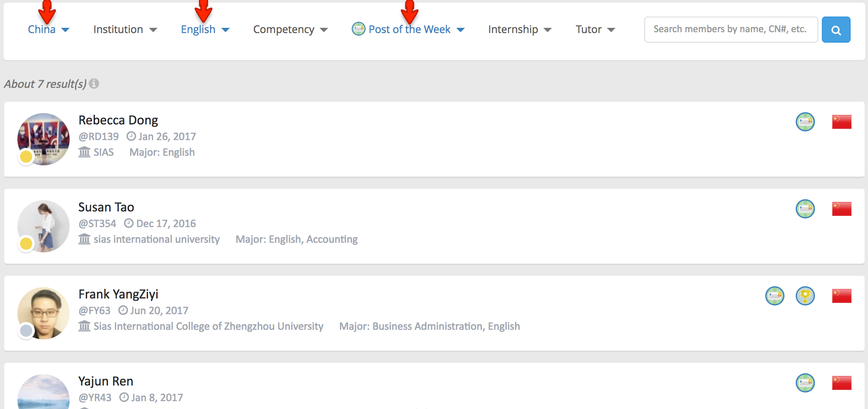Image resolution: width=868 pixels, height=409 pixels.
Task: Click the blue search magnifier button
Action: coord(836,30)
